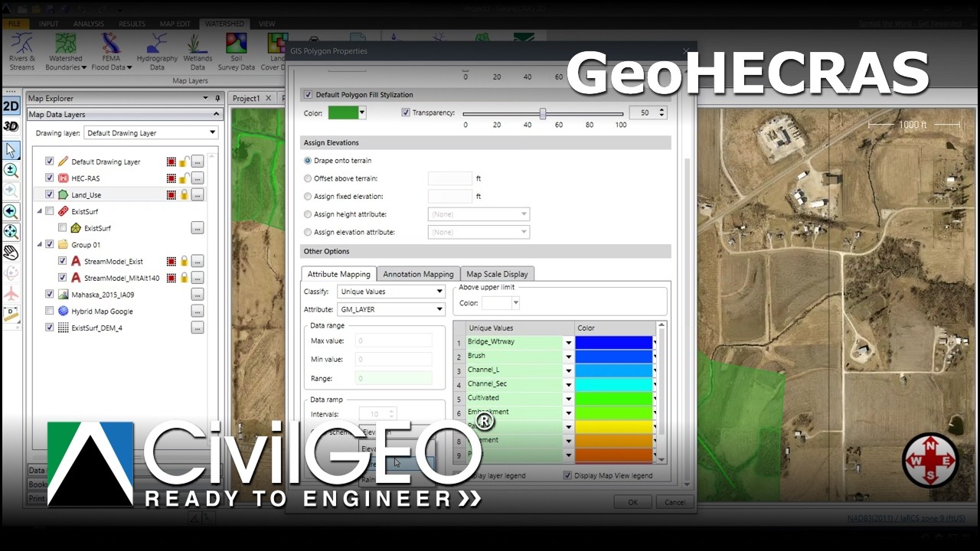This screenshot has height=551, width=980.
Task: Open options for Mahaska_2015_IA09 layer (…)
Action: (x=198, y=295)
